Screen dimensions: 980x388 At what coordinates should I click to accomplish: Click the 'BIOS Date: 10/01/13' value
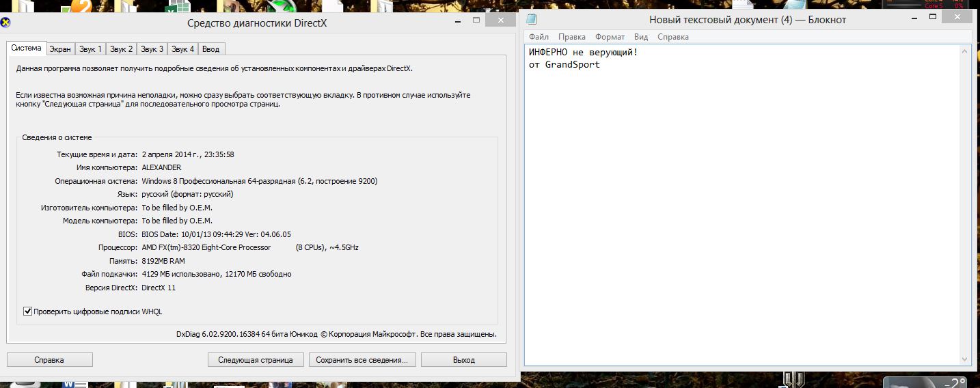(x=216, y=234)
